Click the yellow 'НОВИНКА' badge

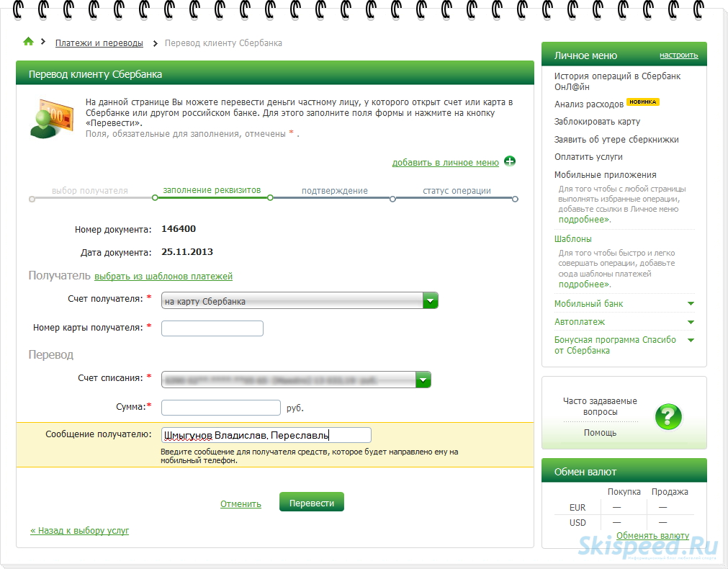coord(643,102)
